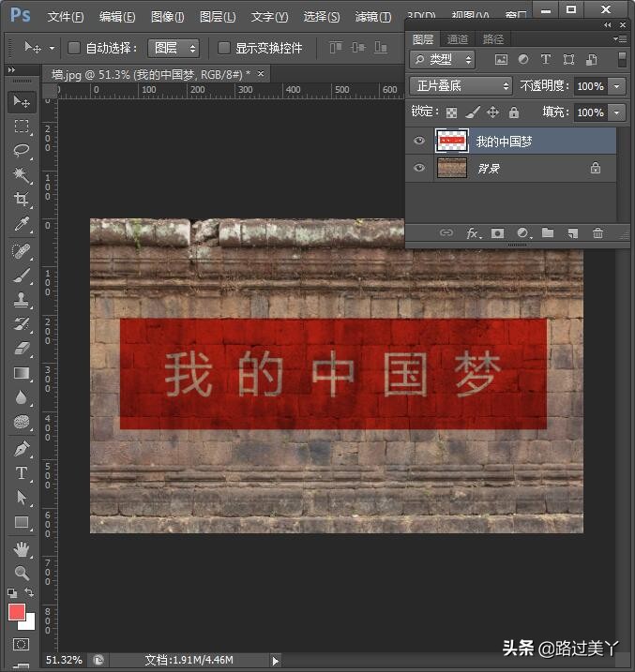Open the 图层(L) menu
Image resolution: width=635 pixels, height=672 pixels.
pyautogui.click(x=218, y=17)
